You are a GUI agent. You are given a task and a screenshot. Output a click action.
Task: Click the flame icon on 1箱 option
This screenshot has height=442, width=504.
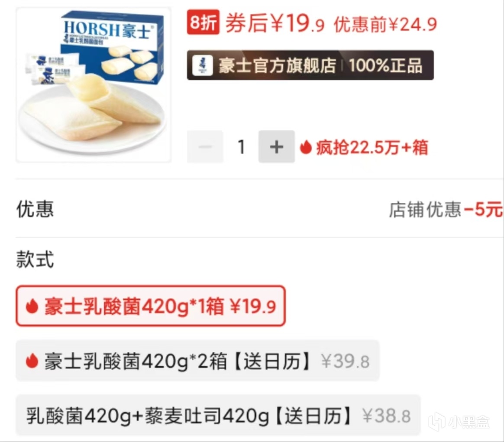point(32,306)
